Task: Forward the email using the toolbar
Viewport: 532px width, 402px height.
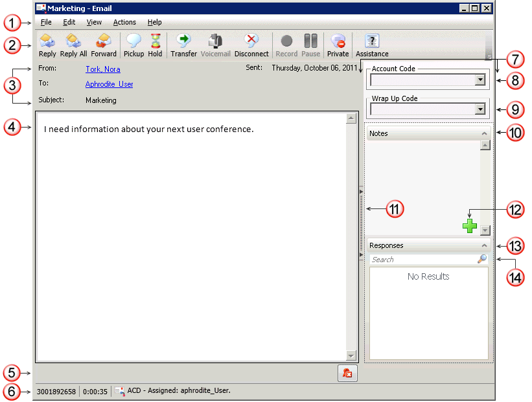Action: [104, 45]
